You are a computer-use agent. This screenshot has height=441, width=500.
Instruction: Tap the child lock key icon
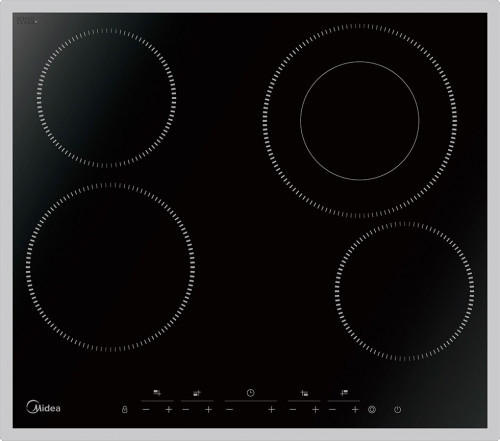pyautogui.click(x=125, y=409)
